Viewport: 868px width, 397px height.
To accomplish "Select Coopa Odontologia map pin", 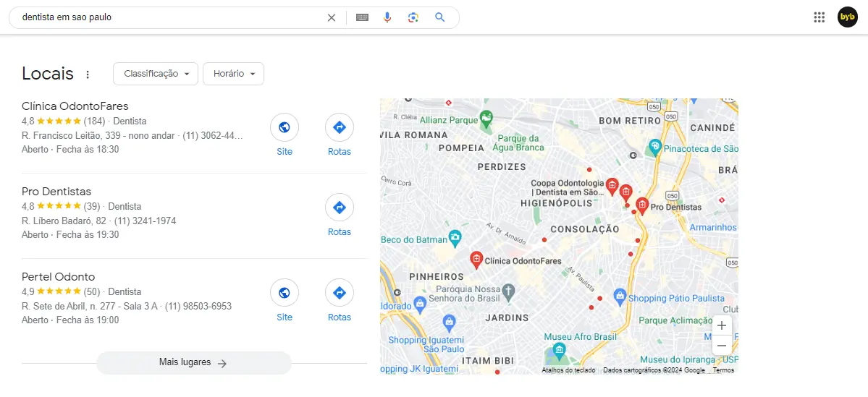I will [612, 187].
